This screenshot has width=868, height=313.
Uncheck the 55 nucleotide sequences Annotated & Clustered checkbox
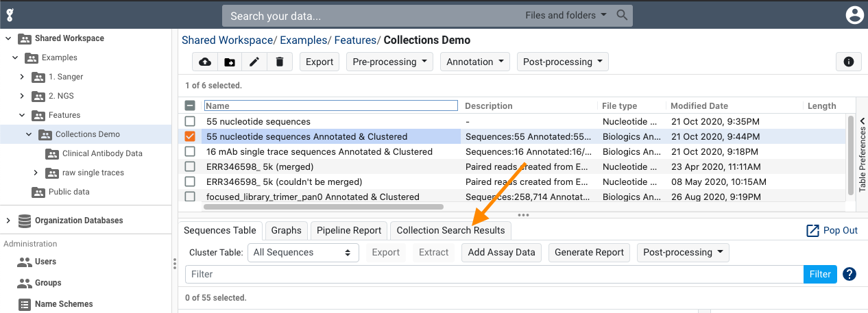click(x=191, y=136)
